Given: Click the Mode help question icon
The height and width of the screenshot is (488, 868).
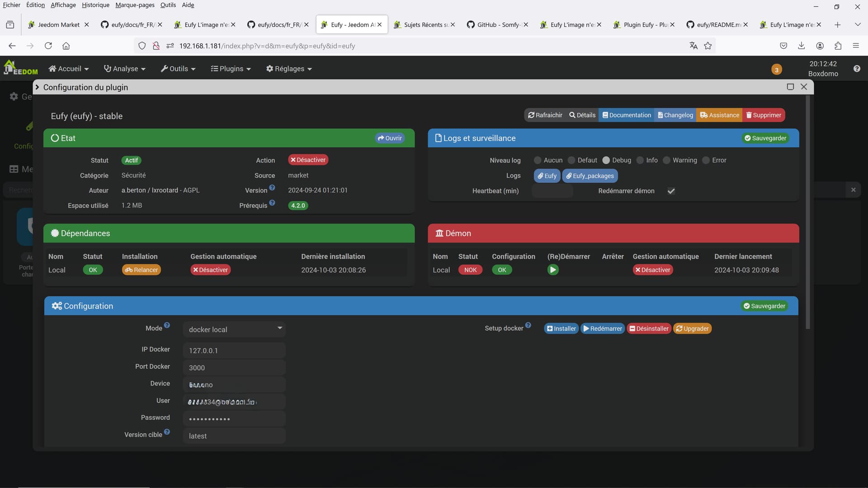Looking at the screenshot, I should click(167, 325).
